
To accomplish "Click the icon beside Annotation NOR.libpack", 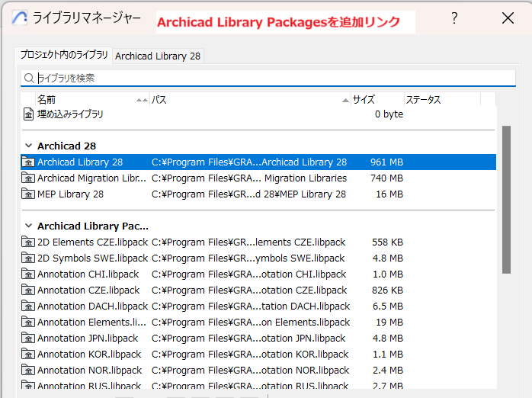I will [x=28, y=371].
